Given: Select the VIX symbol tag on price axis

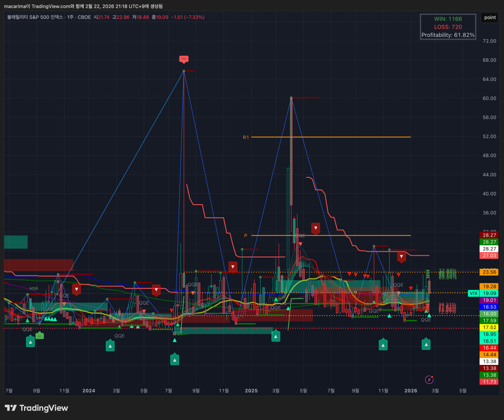Looking at the screenshot, I should pos(473,293).
